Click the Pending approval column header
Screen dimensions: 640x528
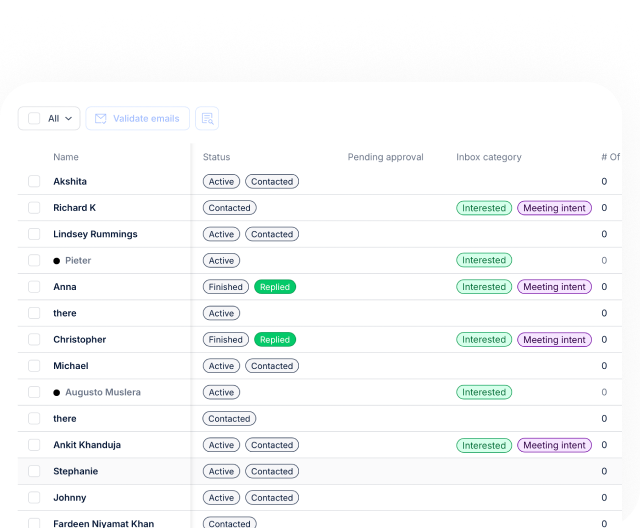point(385,157)
